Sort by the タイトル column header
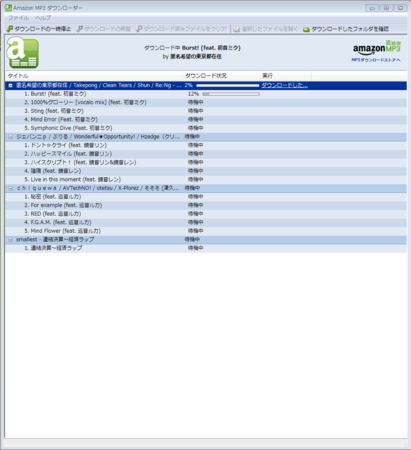 click(x=93, y=76)
